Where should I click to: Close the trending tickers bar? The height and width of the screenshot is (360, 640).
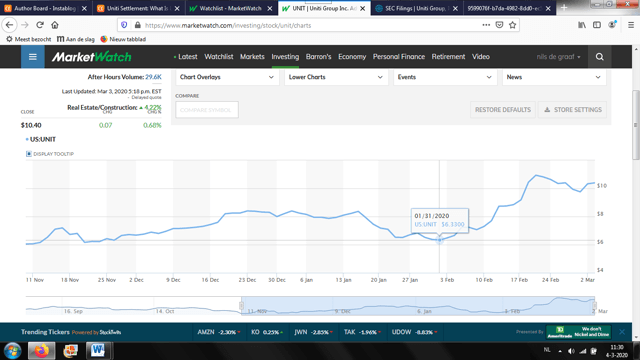coord(622,332)
